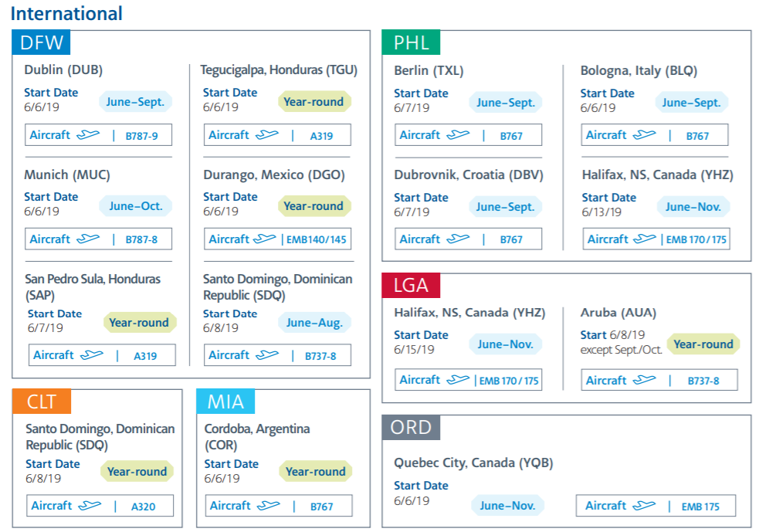Click the airplane icon beside Durango's EMB140/145
This screenshot has height=532, width=759.
tap(266, 239)
